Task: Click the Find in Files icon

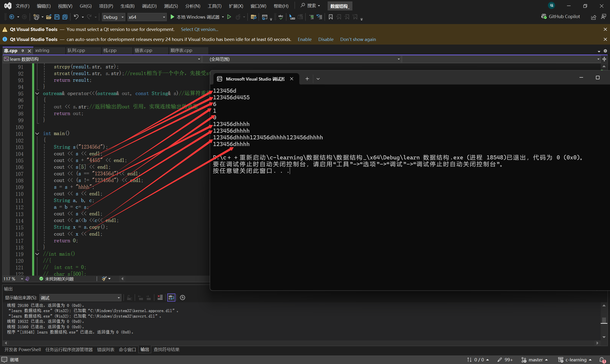Action: [253, 17]
